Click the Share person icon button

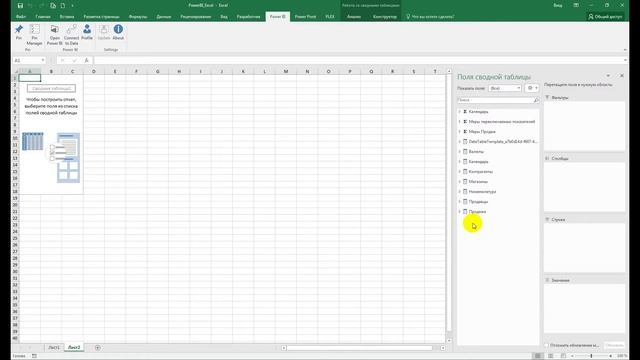pyautogui.click(x=605, y=17)
